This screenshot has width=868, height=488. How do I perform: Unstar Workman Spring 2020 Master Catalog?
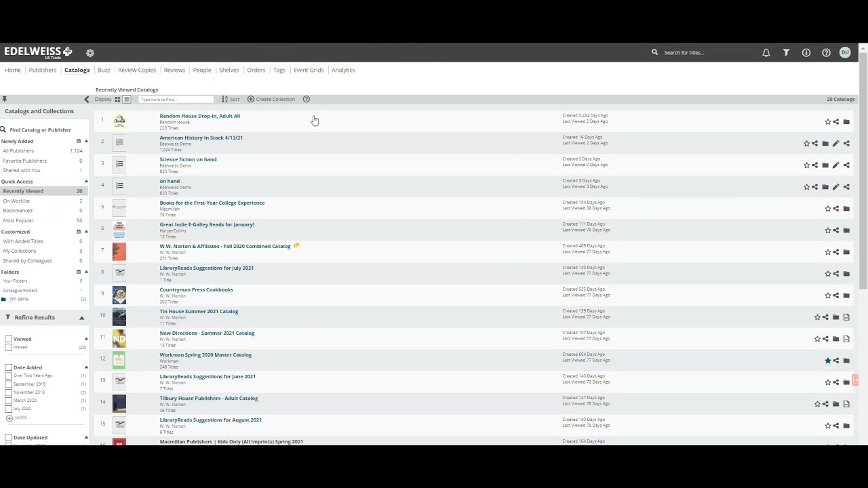pyautogui.click(x=827, y=361)
